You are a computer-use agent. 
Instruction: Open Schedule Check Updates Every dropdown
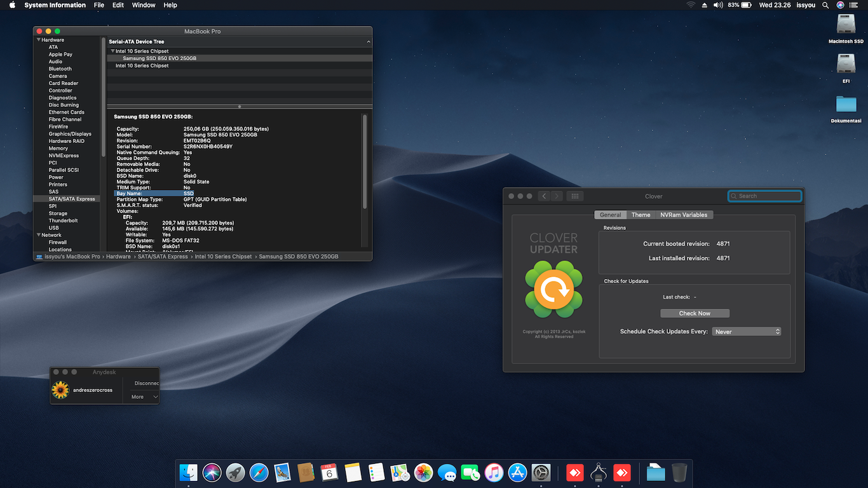747,332
